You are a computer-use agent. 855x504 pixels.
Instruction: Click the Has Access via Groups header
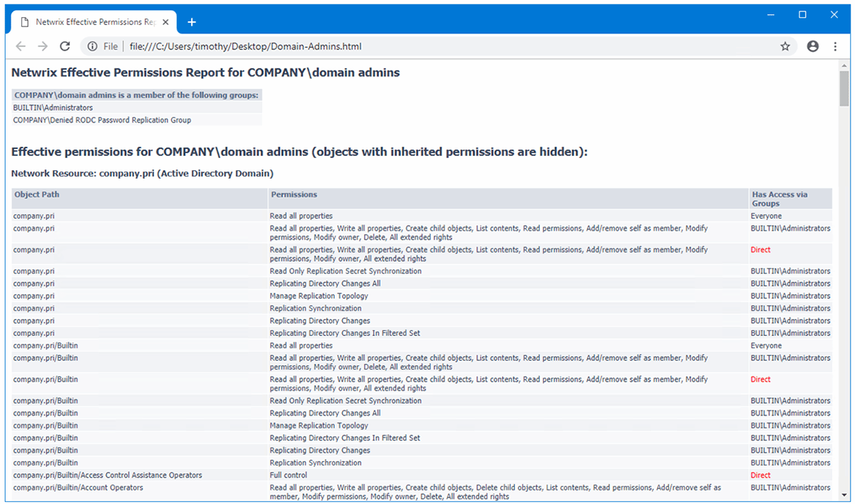[781, 199]
